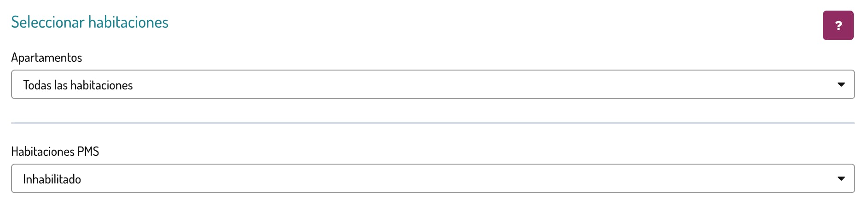Open the Habitaciones PMS dropdown

tap(433, 178)
